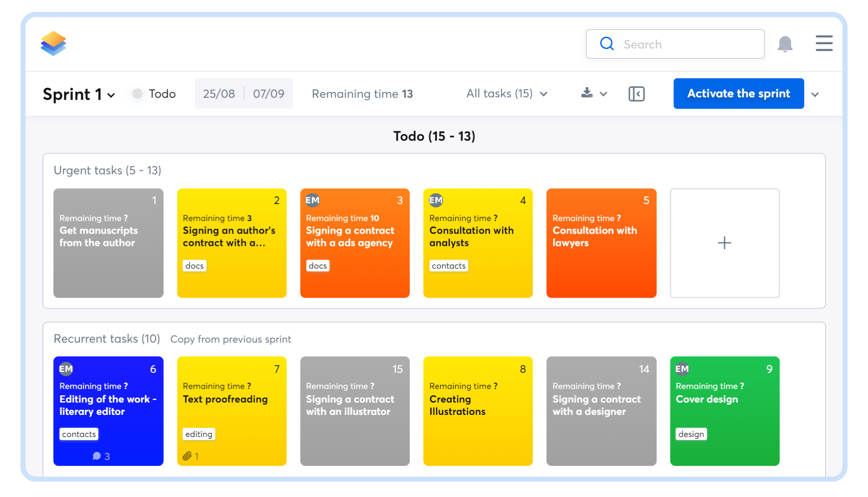Click the search magnifier icon
This screenshot has height=497, width=868.
coord(607,44)
